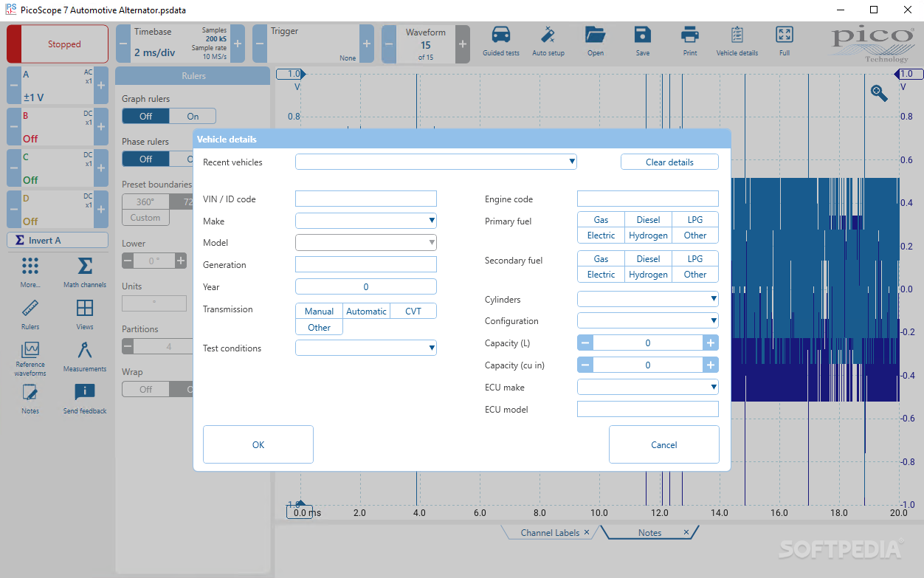This screenshot has width=924, height=578.
Task: Switch to Full screen icon
Action: point(784,35)
